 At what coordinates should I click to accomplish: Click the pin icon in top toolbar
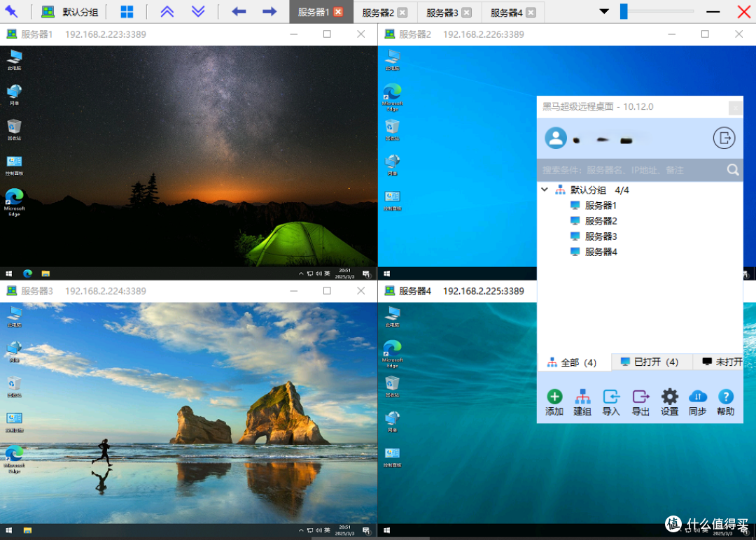click(x=11, y=11)
